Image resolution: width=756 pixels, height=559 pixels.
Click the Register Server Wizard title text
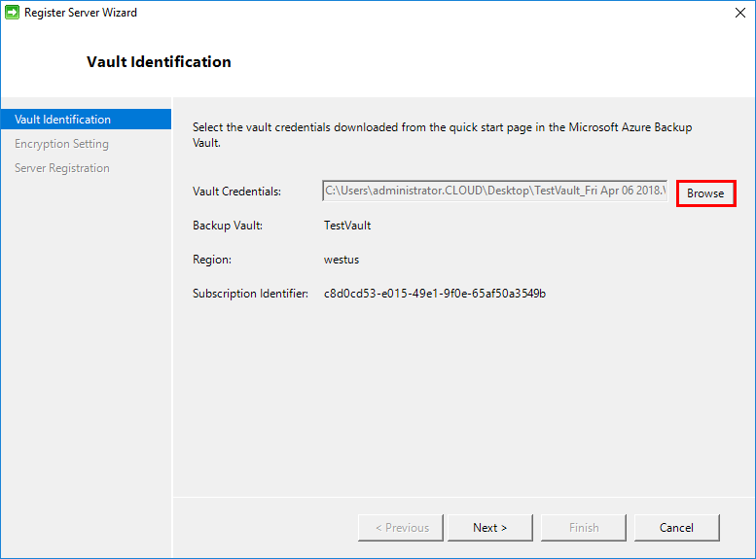click(81, 13)
